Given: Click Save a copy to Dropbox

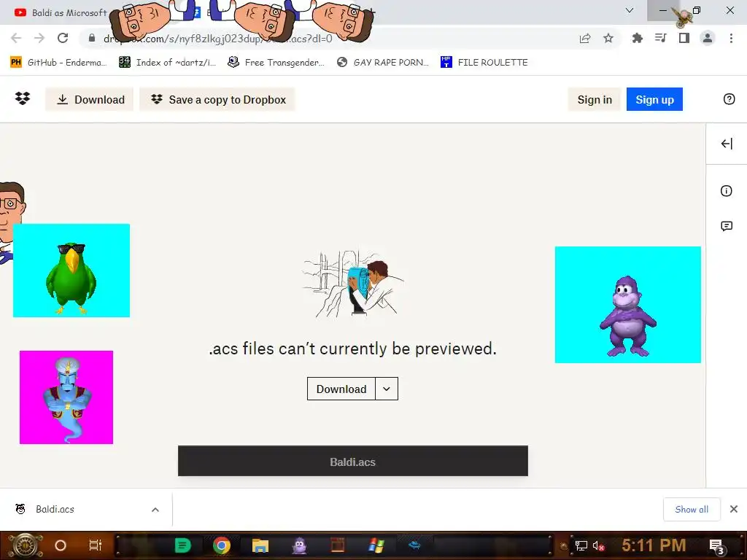Looking at the screenshot, I should click(x=217, y=99).
